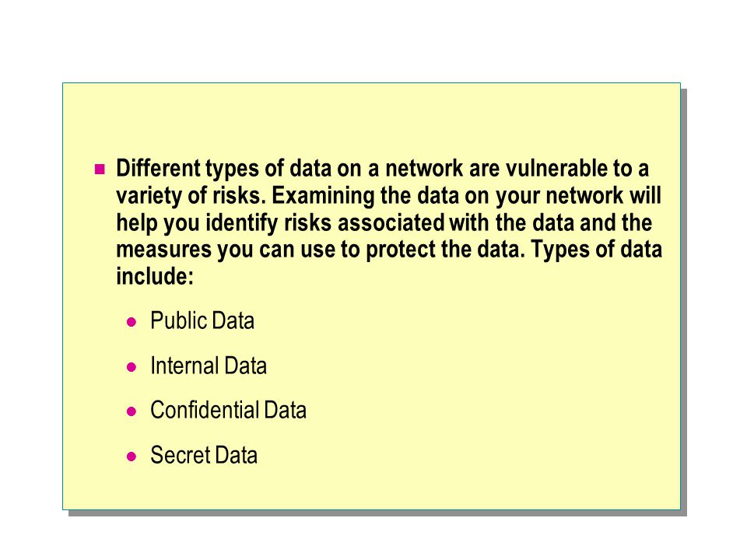
Task: Click the word "measures" in the paragraph
Action: pyautogui.click(x=164, y=250)
